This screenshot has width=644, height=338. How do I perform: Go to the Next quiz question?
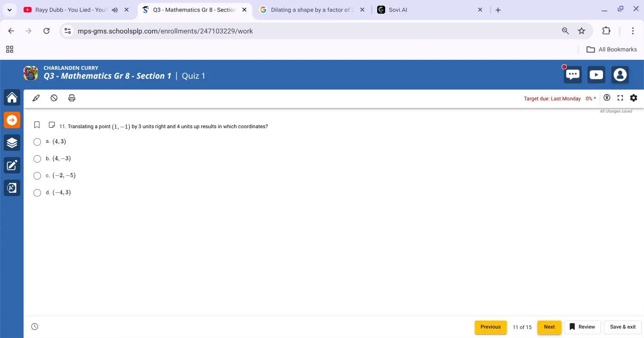(x=549, y=327)
